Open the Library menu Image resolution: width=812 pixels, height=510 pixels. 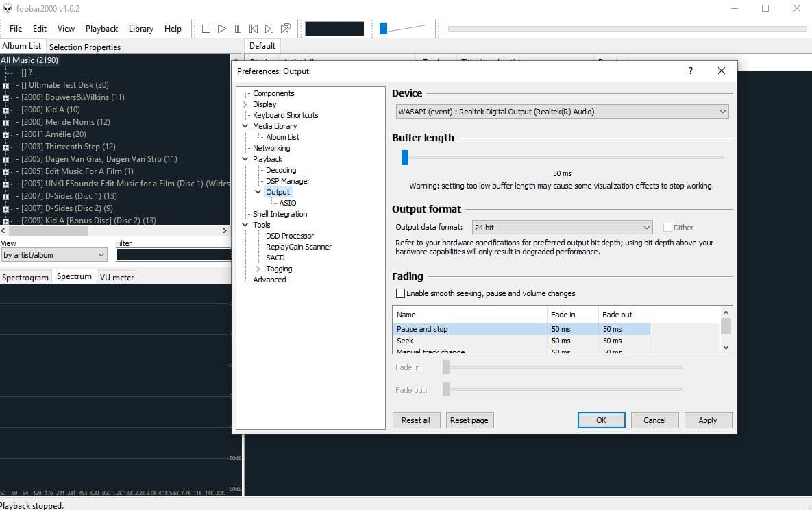141,29
